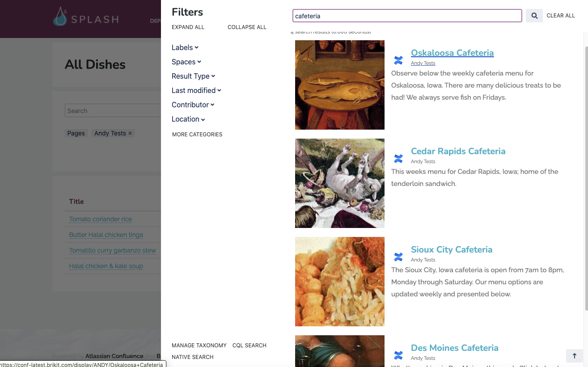Open Tomatillo curry garbanzo stew dish

click(x=113, y=250)
